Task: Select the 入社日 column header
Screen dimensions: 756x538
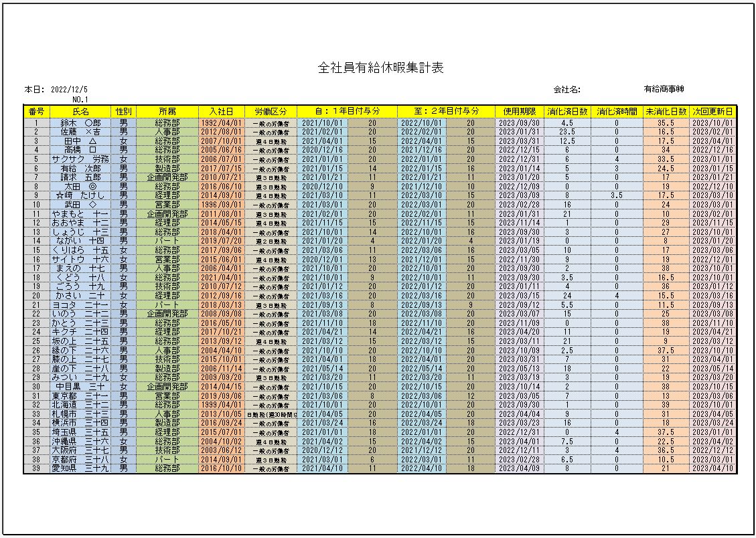Action: (221, 111)
